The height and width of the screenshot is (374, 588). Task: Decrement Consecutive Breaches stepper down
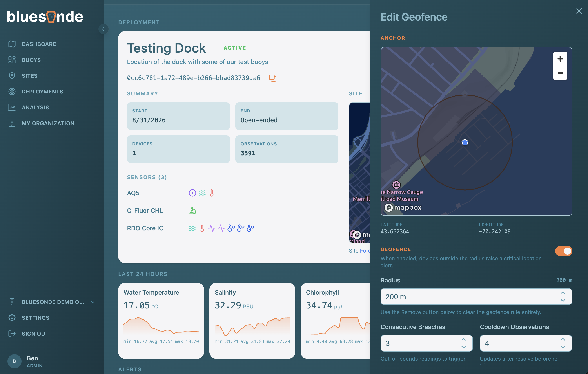[463, 347]
